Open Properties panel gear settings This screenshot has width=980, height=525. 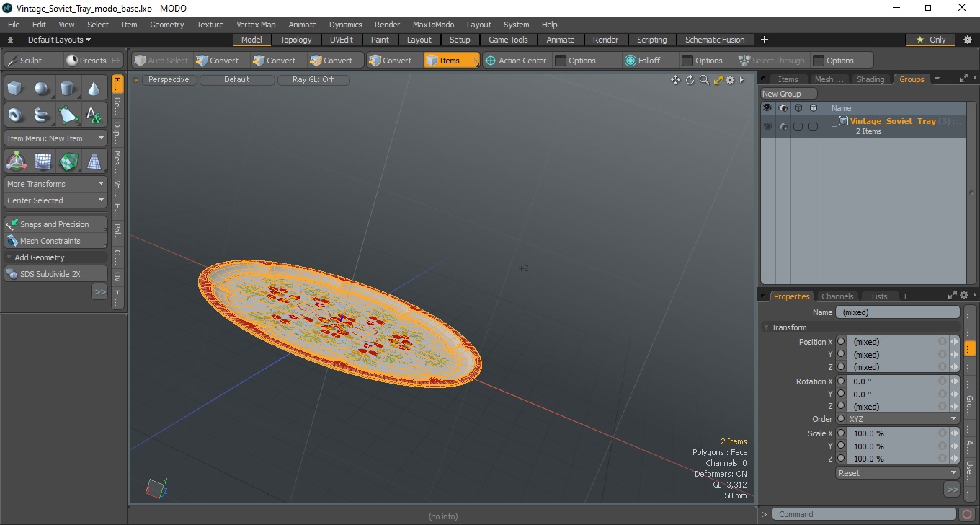pyautogui.click(x=963, y=296)
